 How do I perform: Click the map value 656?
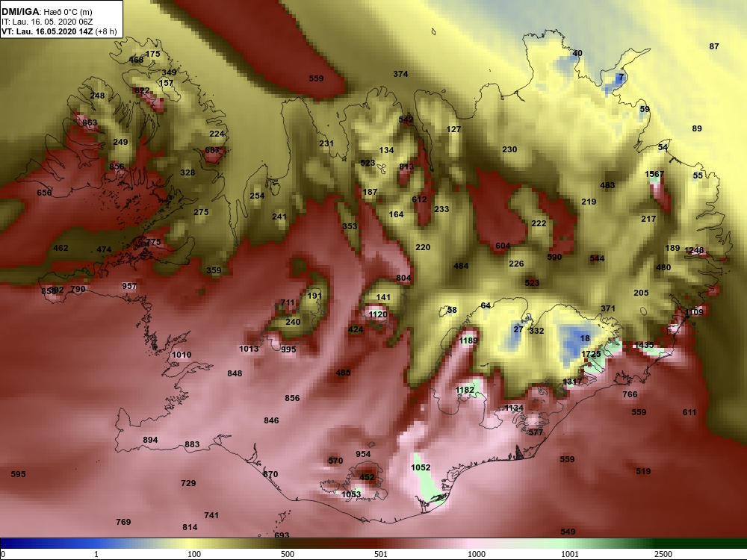tap(44, 193)
